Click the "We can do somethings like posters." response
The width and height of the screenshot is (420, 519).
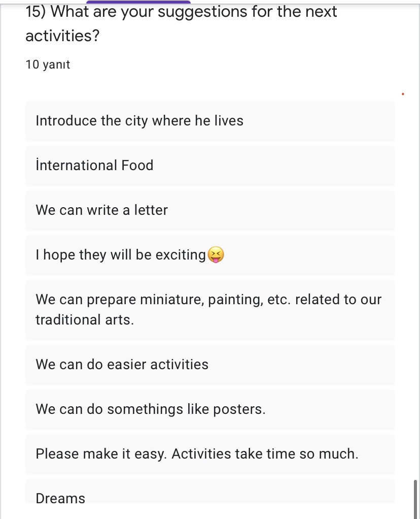click(x=151, y=409)
